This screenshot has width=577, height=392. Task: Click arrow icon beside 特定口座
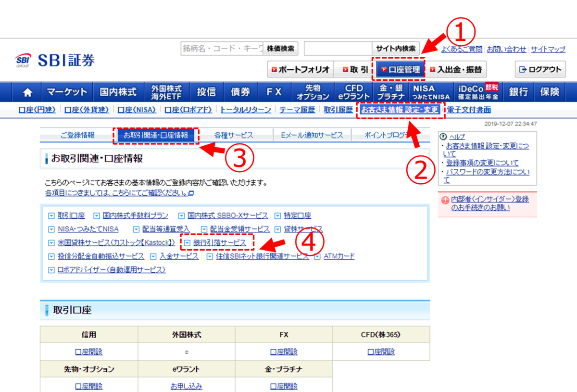tap(277, 216)
